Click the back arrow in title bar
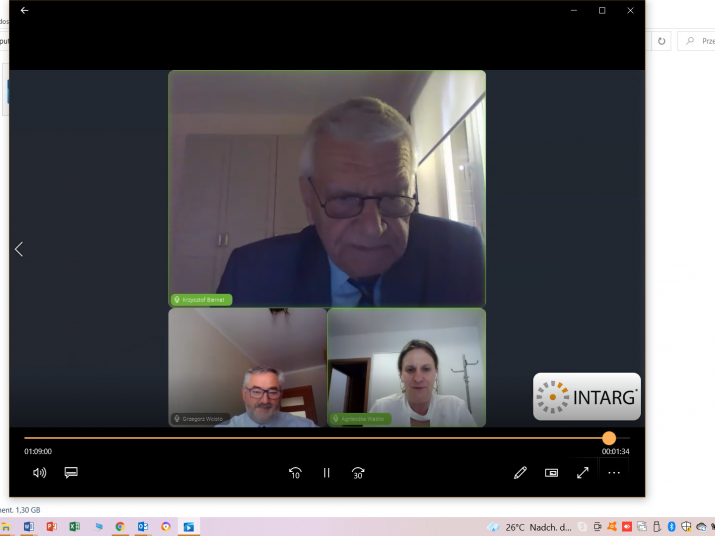This screenshot has width=715, height=536. click(24, 11)
